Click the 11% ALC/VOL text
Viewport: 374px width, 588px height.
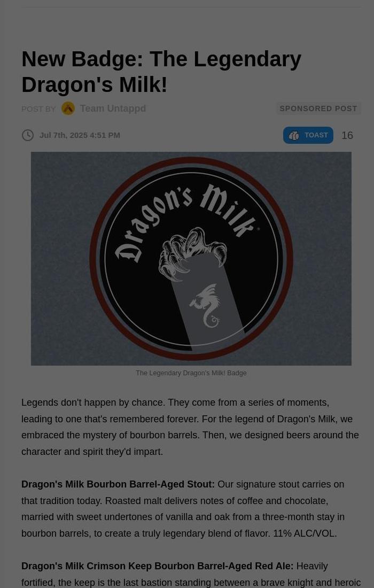point(305,533)
